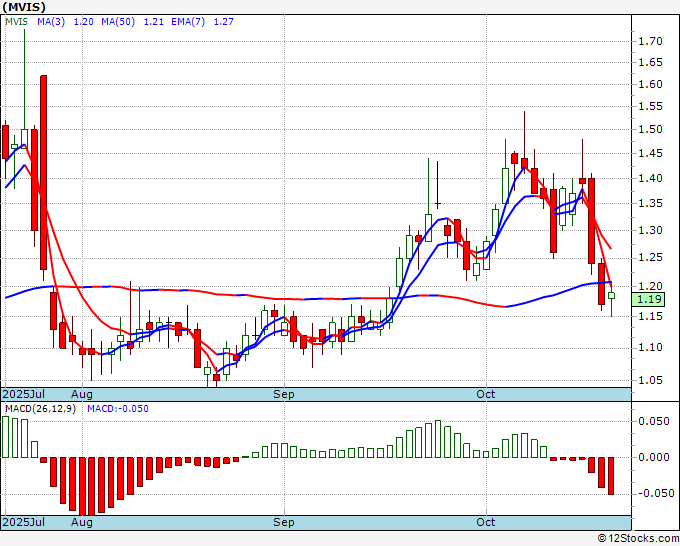Click the MACD:-0.050 value label

pyautogui.click(x=119, y=409)
